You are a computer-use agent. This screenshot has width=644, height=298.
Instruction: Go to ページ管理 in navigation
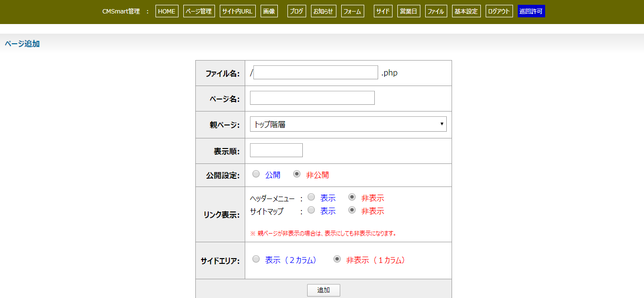pyautogui.click(x=199, y=12)
